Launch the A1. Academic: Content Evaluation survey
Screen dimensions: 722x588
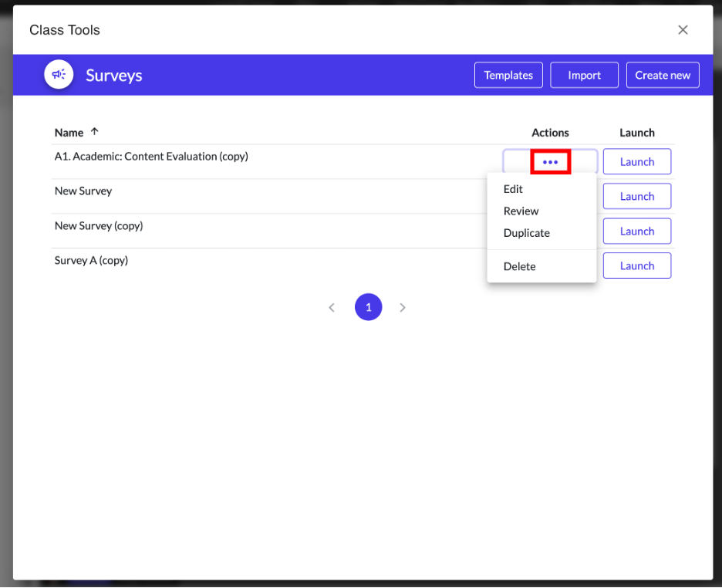(636, 162)
